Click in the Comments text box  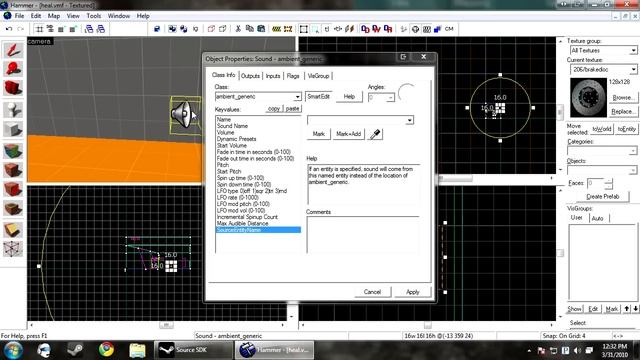(x=362, y=235)
